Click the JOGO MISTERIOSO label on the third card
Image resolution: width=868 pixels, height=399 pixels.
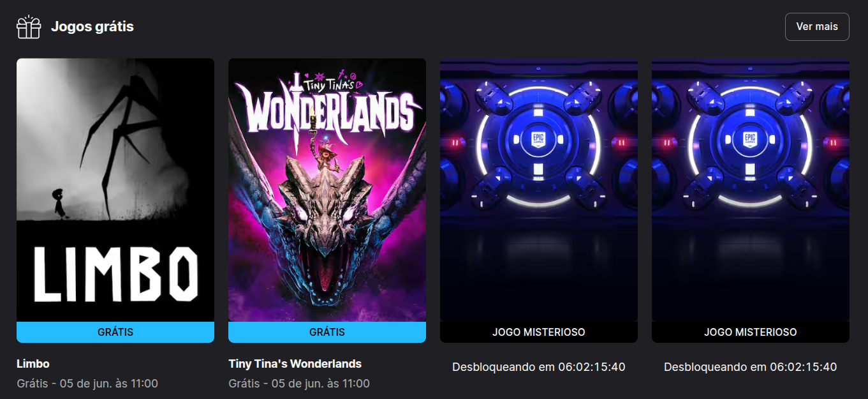tap(539, 332)
